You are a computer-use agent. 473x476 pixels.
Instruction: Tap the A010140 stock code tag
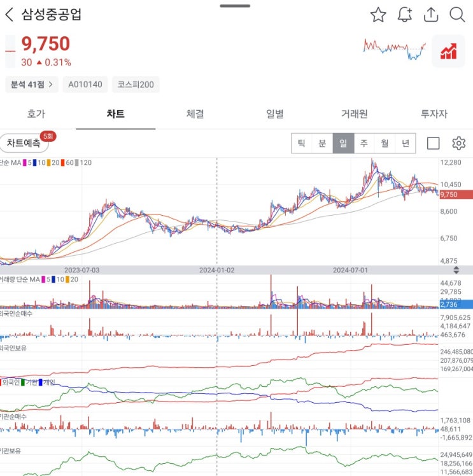[85, 85]
